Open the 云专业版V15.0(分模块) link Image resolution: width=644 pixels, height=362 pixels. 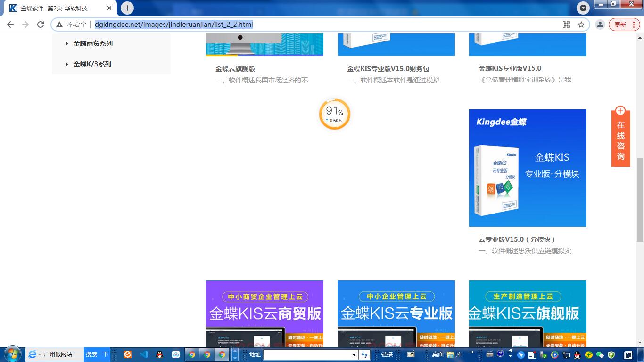[x=517, y=239]
